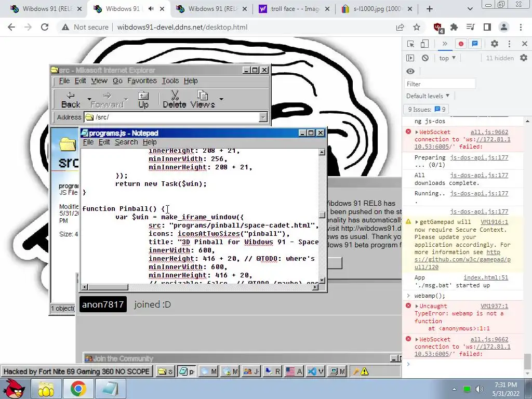Open console settings gear next to 11 hidden

pos(524,58)
